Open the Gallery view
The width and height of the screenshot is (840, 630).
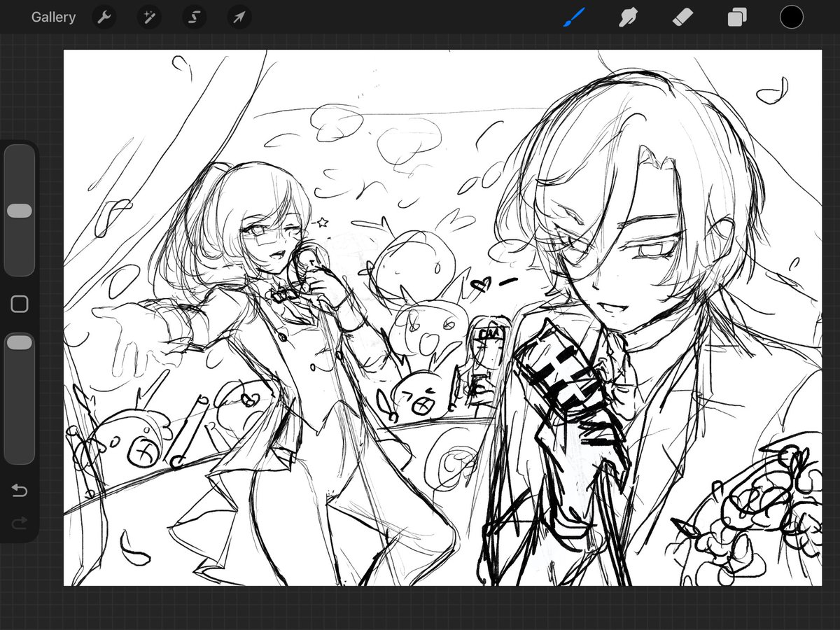click(x=53, y=17)
